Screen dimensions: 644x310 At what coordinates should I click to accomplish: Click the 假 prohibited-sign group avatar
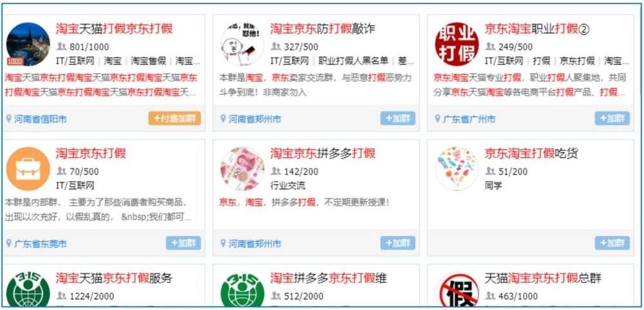tap(457, 289)
